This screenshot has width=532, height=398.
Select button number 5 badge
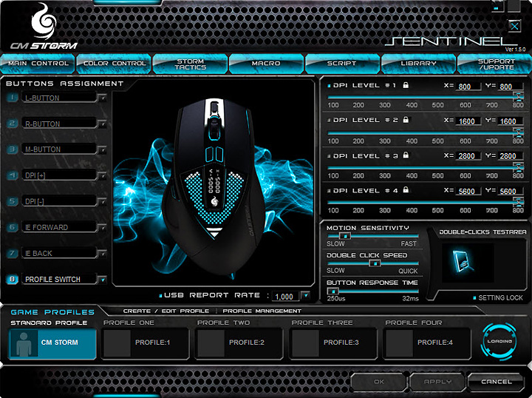click(13, 201)
